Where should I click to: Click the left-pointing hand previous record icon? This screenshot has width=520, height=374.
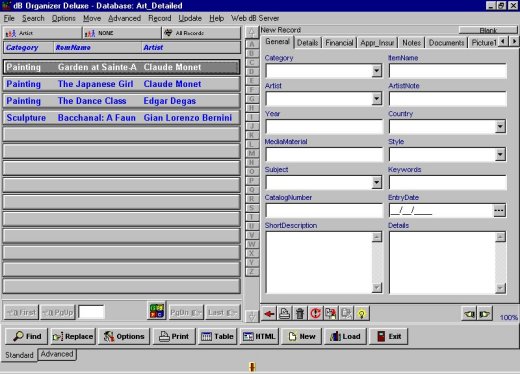469,314
